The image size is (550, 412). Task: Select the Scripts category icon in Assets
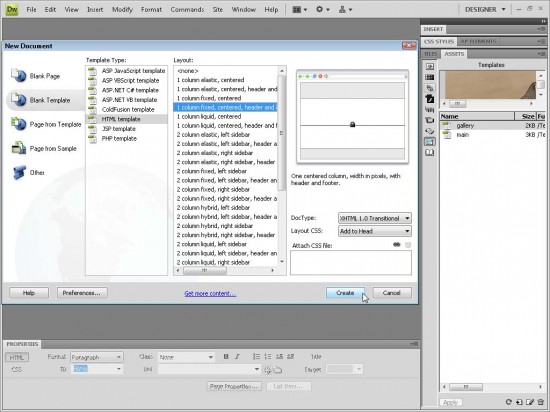(430, 131)
